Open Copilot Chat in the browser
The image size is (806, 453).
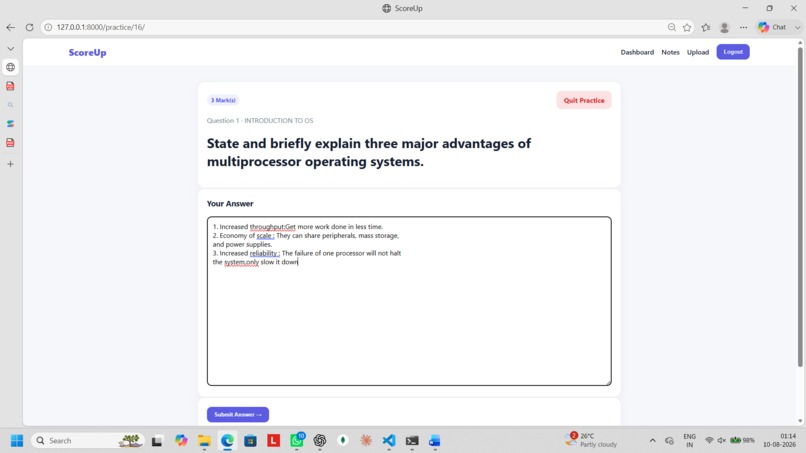(x=772, y=27)
